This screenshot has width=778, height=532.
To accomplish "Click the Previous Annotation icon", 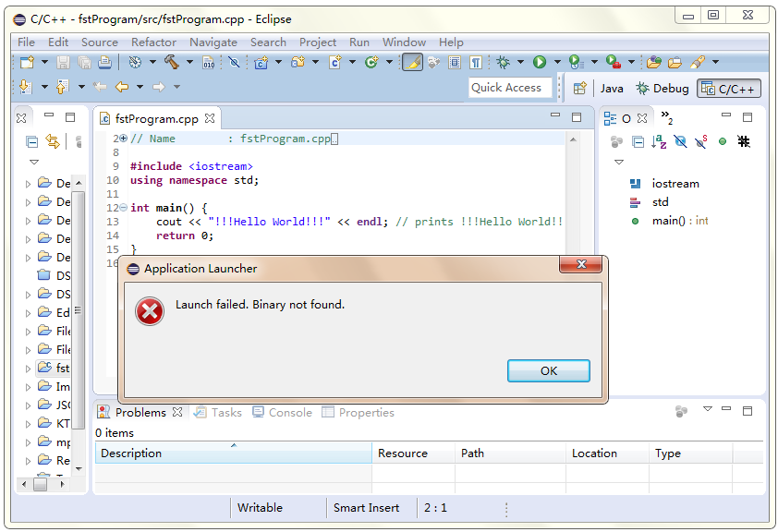I will click(x=62, y=87).
